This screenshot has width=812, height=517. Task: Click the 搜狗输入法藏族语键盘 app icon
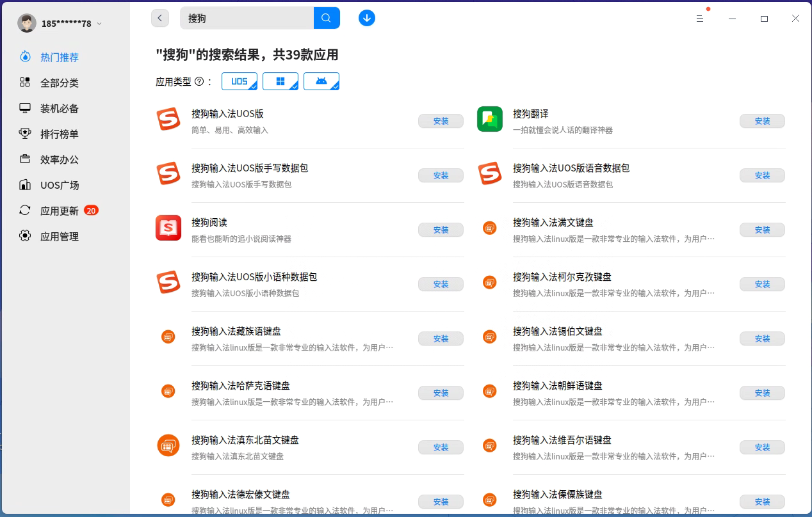[x=168, y=337]
